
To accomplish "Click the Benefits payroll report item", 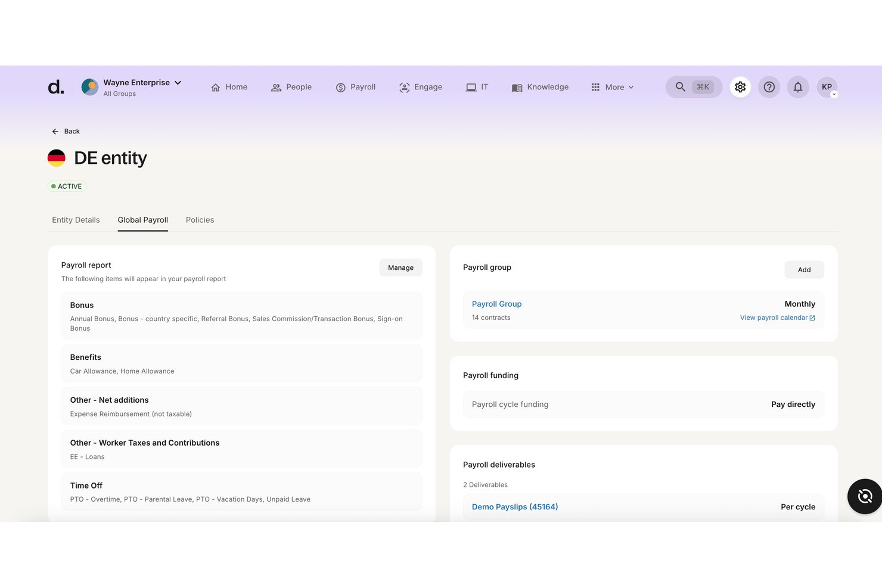I will coord(241,363).
